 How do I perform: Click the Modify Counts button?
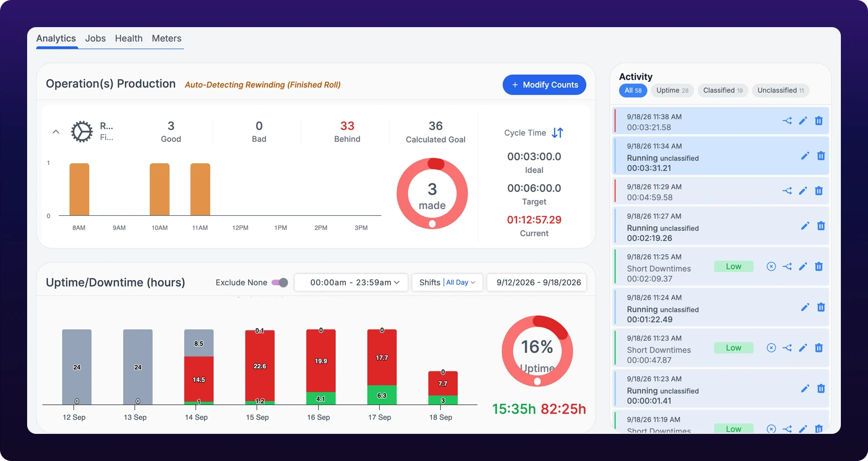coord(544,85)
